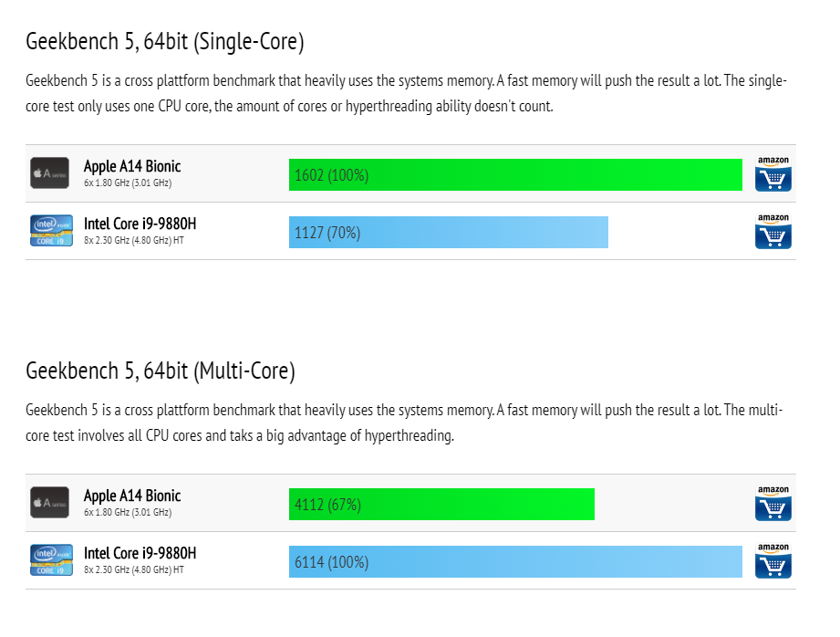This screenshot has width=840, height=637.
Task: Click the green 4112 (67%) score bar
Action: tap(442, 504)
